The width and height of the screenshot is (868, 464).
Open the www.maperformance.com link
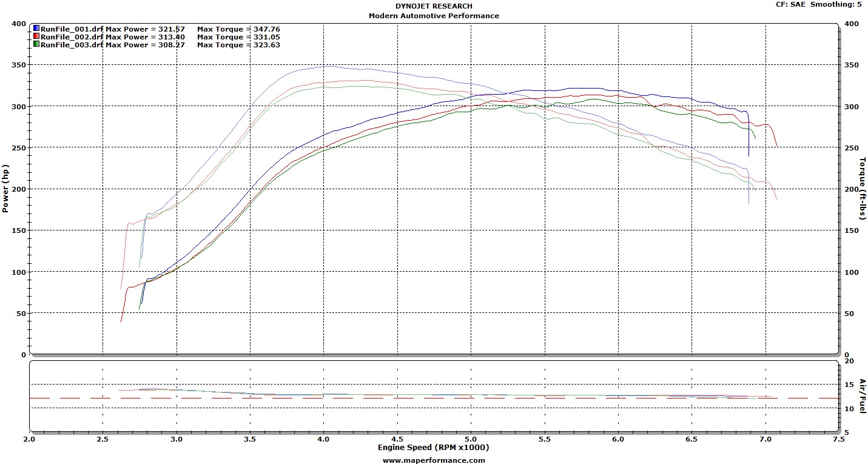pos(434,460)
